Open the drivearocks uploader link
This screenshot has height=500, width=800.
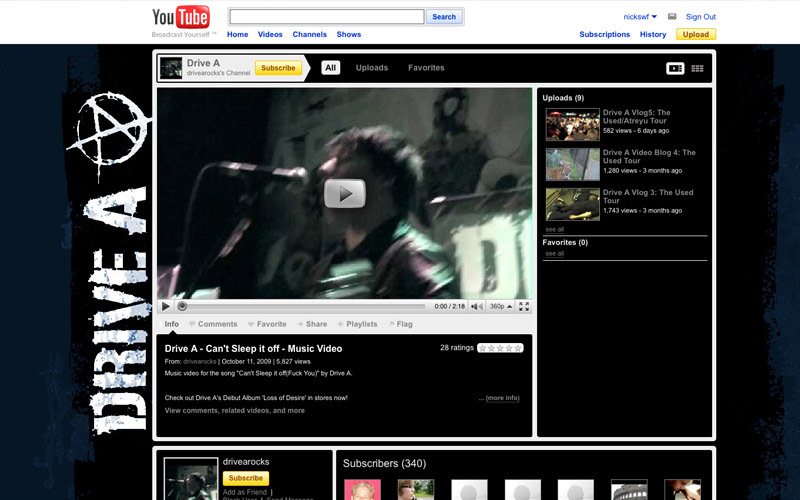199,361
